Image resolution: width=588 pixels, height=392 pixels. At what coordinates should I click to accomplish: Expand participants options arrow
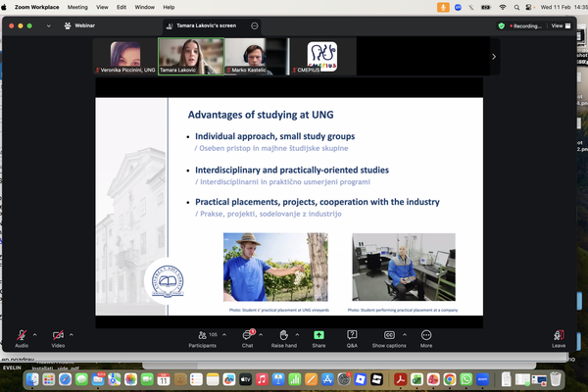[224, 334]
